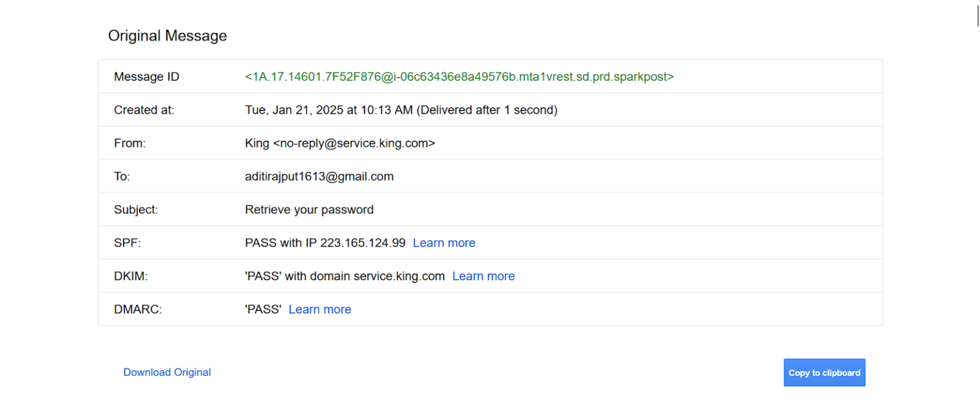Click the 'To:' row label
The width and height of the screenshot is (980, 406).
pyautogui.click(x=121, y=176)
